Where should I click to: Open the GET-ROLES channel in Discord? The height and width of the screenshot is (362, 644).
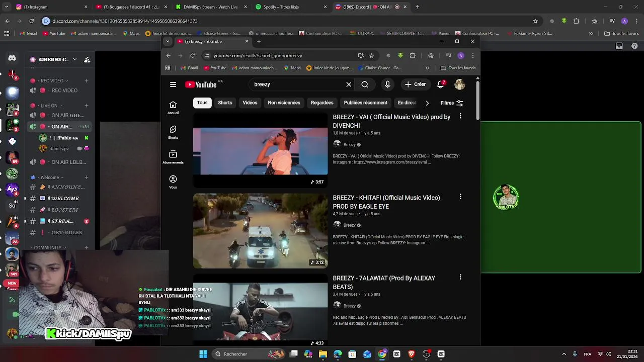[x=59, y=232]
